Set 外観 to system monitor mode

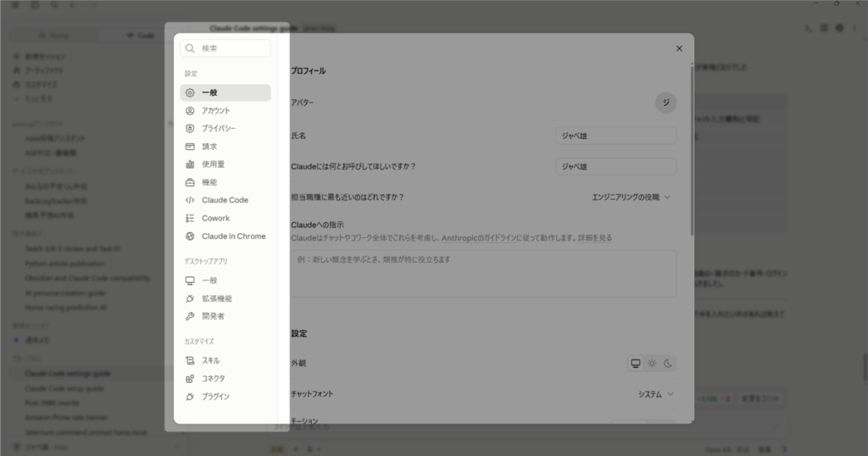point(636,364)
